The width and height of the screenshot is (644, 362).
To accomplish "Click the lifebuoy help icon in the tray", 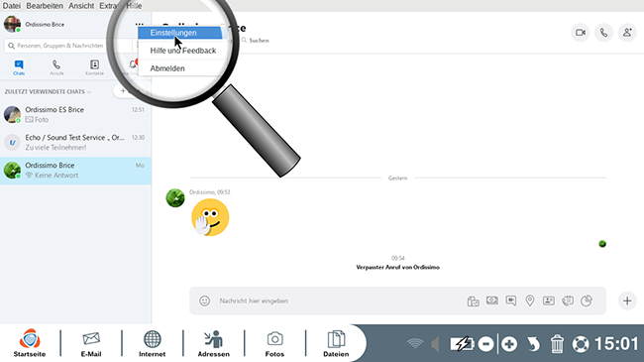I will click(581, 344).
